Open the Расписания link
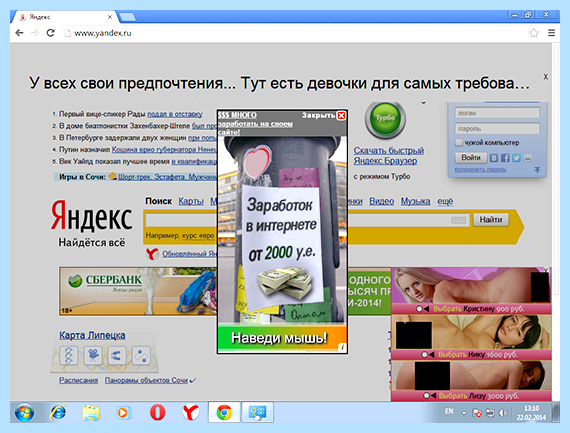Viewport: 570px width, 433px height. pos(79,380)
